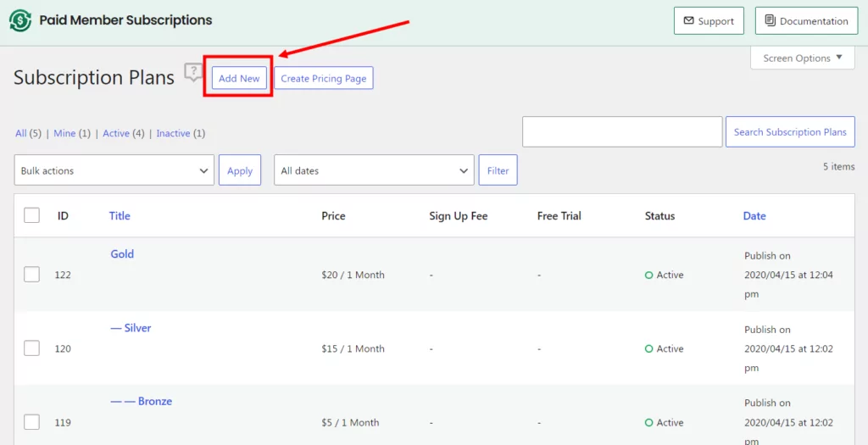868x445 pixels.
Task: Click the ID 120 cell
Action: point(63,348)
